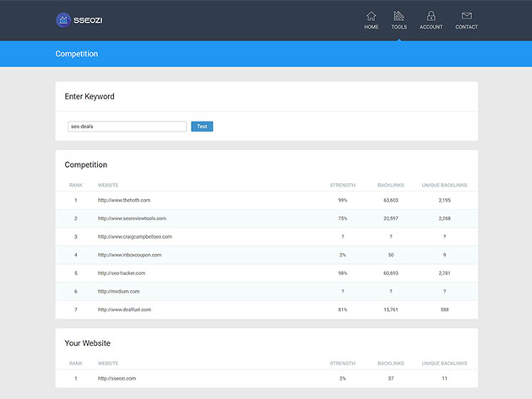Open the sseozi.com link under Your Website
532x399 pixels.
[x=117, y=378]
